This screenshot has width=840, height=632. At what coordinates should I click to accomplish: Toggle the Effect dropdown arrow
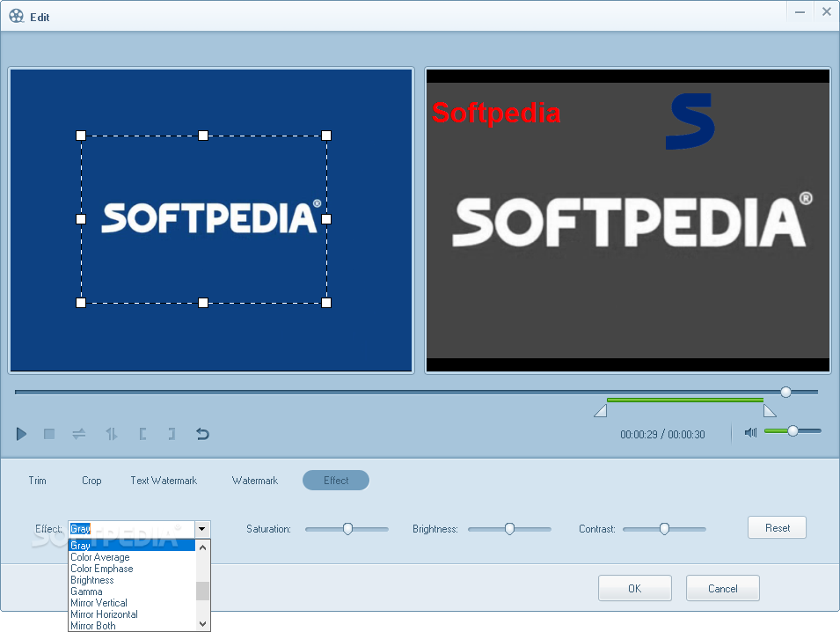pos(202,529)
